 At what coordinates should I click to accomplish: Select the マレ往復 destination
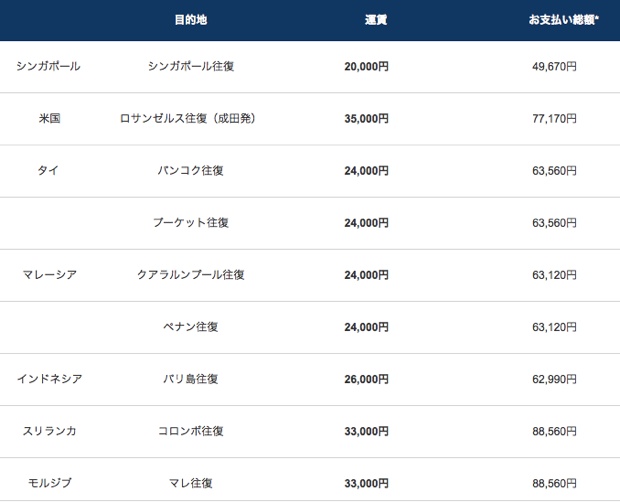click(x=191, y=483)
